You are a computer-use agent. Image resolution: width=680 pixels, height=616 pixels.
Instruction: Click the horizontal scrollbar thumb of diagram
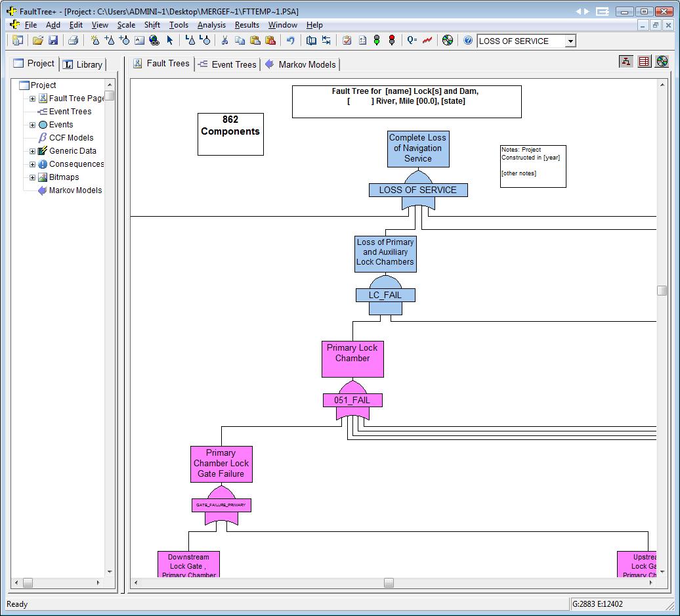click(389, 583)
